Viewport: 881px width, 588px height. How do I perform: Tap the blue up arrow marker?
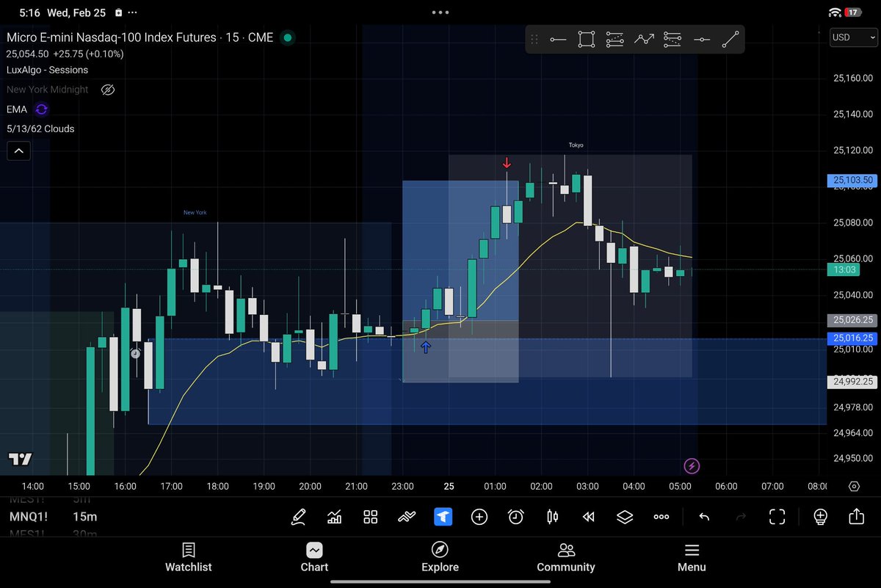pos(426,347)
